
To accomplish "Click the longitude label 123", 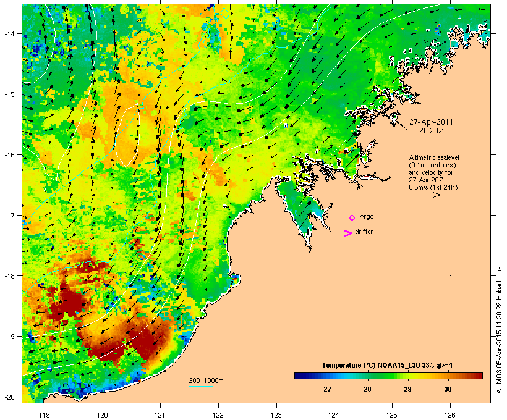I will pyautogui.click(x=276, y=415).
